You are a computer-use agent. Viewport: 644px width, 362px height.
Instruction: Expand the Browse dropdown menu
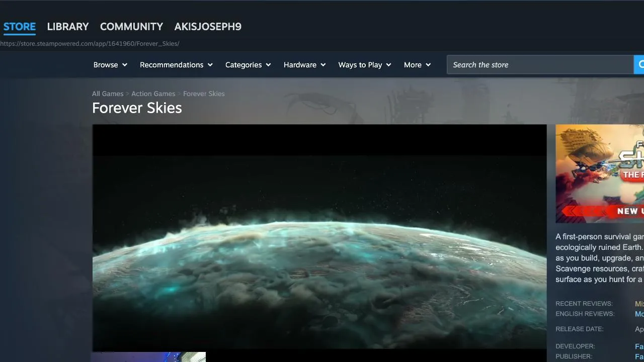click(110, 65)
